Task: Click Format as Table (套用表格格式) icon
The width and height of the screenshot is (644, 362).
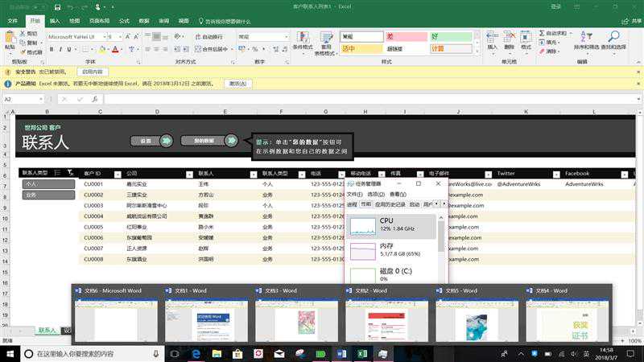Action: (327, 42)
